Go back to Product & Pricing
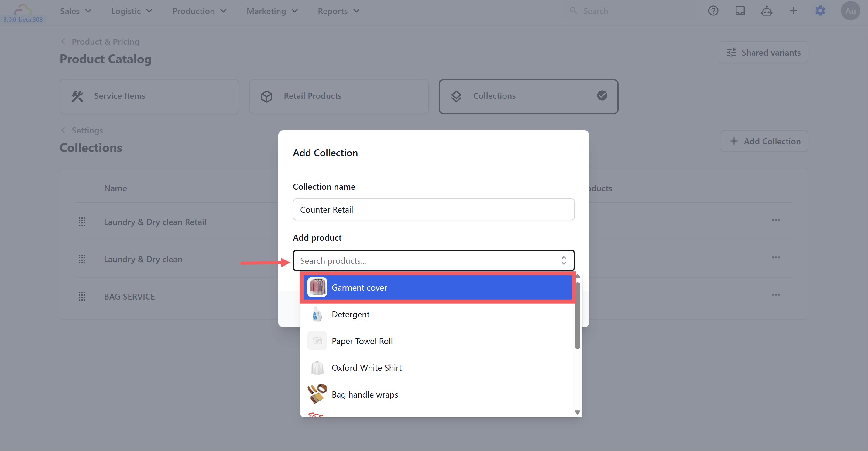 click(x=100, y=41)
